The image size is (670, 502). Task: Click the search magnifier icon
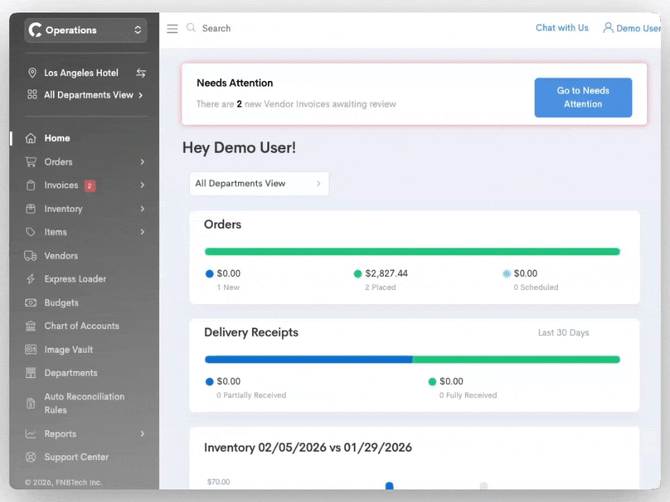pos(191,28)
